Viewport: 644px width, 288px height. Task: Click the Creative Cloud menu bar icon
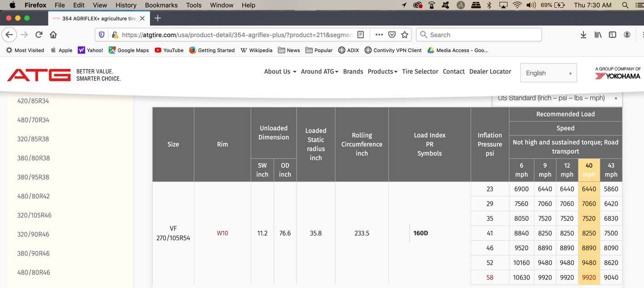[418, 5]
